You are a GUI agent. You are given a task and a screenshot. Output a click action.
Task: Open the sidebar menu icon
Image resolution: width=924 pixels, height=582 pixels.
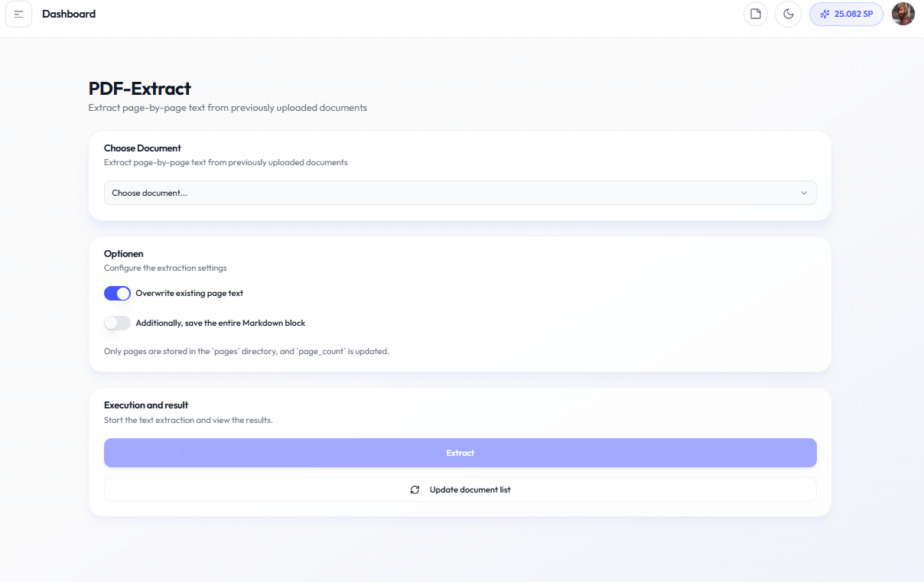pos(19,15)
